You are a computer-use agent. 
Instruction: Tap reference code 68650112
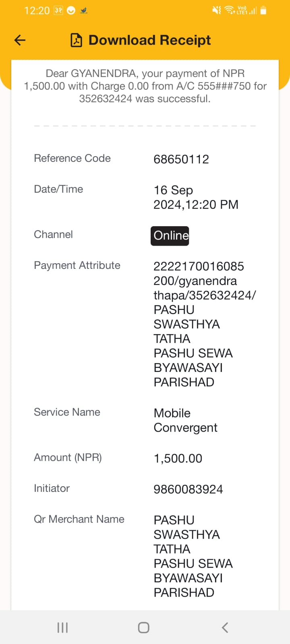[x=181, y=159]
